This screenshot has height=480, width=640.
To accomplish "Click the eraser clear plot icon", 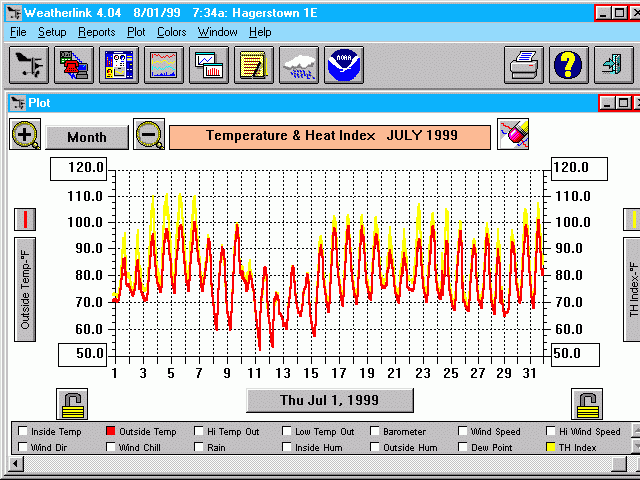I will [513, 134].
